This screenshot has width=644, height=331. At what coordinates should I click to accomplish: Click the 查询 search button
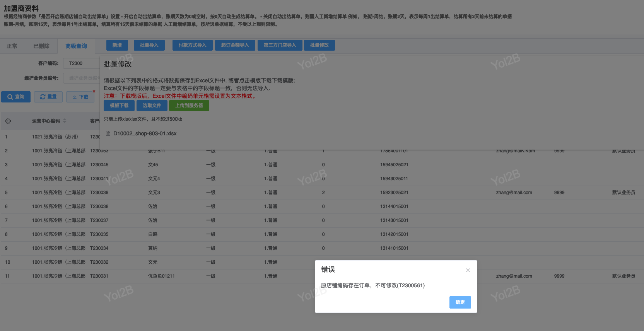click(x=16, y=97)
